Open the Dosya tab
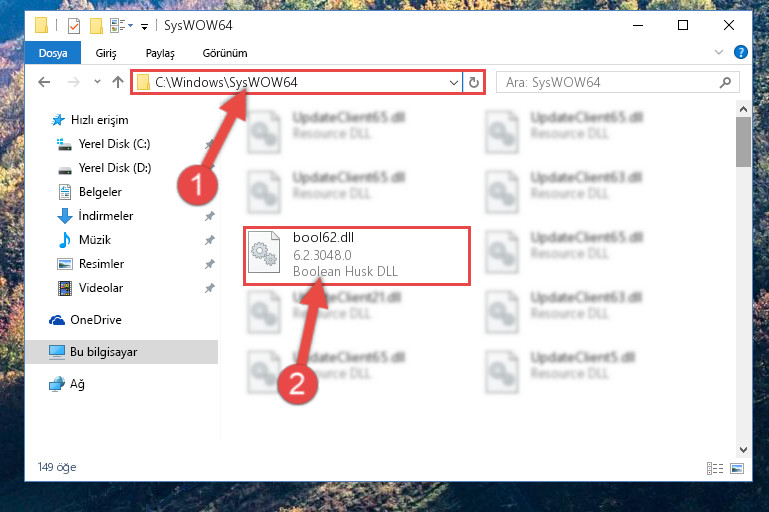The width and height of the screenshot is (769, 512). pyautogui.click(x=53, y=53)
